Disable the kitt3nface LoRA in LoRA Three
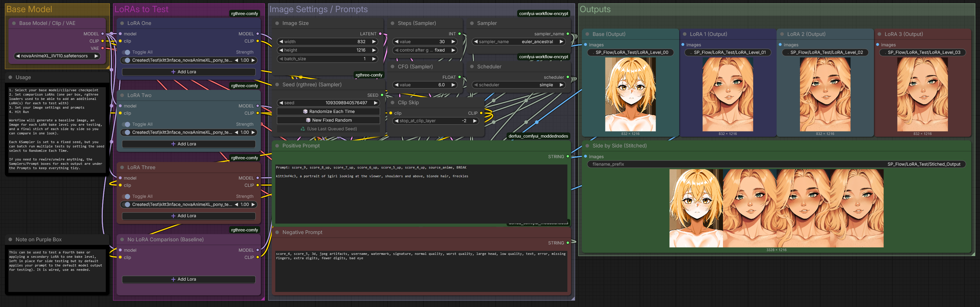This screenshot has width=980, height=307. tap(126, 204)
